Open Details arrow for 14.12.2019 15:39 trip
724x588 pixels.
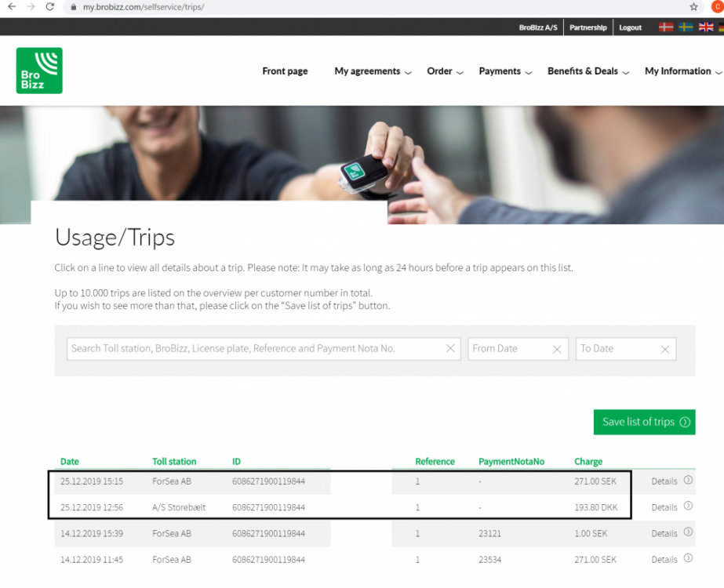pos(688,532)
